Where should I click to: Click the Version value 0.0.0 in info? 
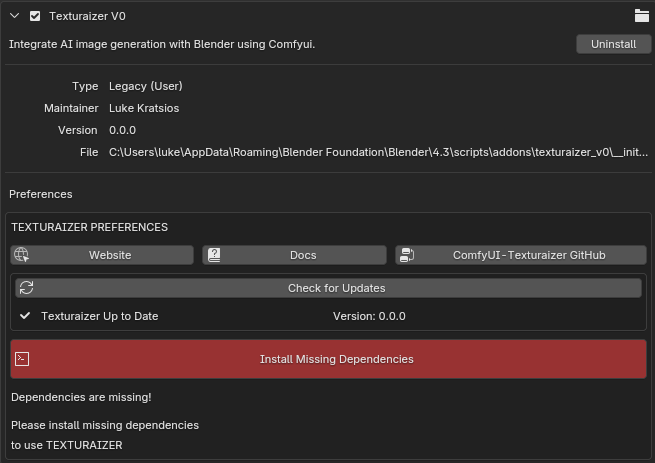(x=122, y=130)
